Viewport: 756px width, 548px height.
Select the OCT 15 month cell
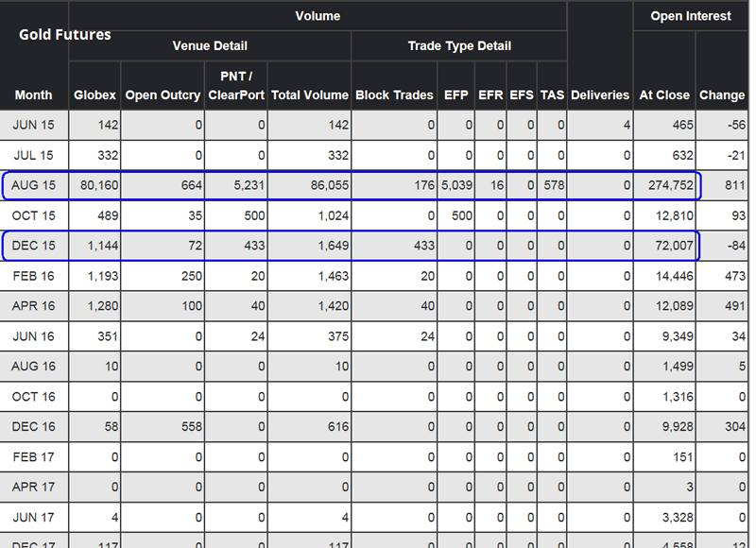[x=34, y=216]
